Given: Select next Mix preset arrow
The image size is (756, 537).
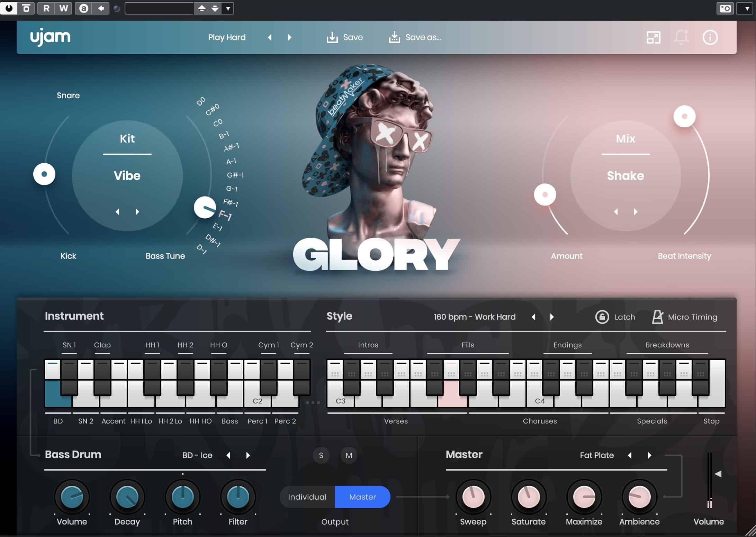Looking at the screenshot, I should click(x=636, y=211).
